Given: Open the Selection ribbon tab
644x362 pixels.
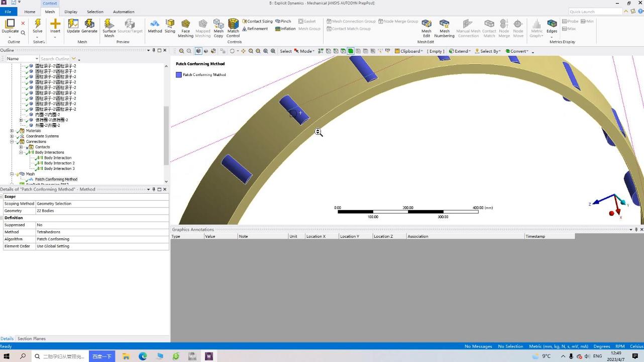Looking at the screenshot, I should pyautogui.click(x=95, y=12).
